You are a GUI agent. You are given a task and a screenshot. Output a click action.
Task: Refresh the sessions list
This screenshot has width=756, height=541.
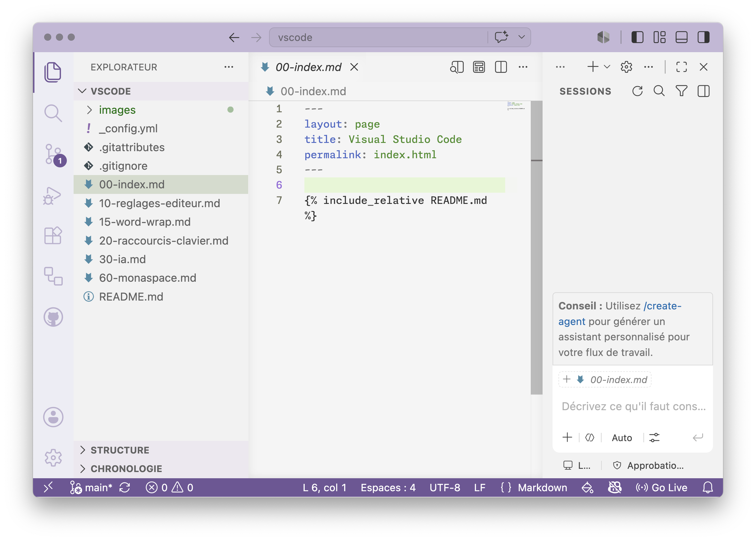(637, 91)
